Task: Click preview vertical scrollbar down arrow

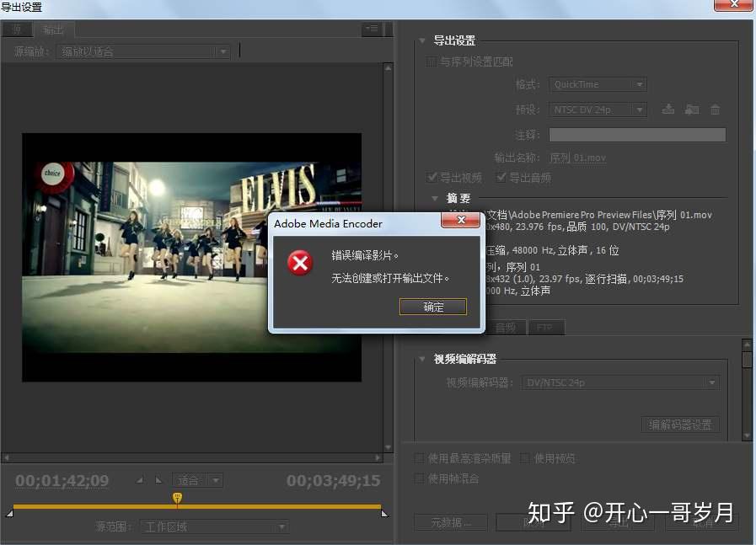Action: coord(389,447)
